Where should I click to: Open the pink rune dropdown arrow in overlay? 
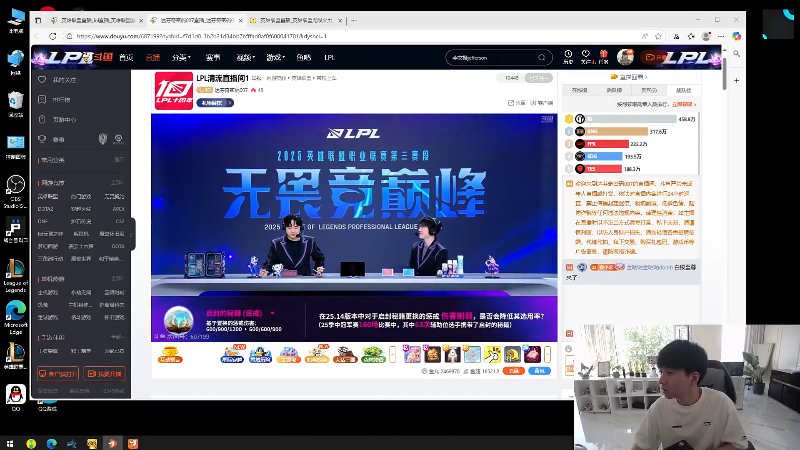[x=272, y=313]
